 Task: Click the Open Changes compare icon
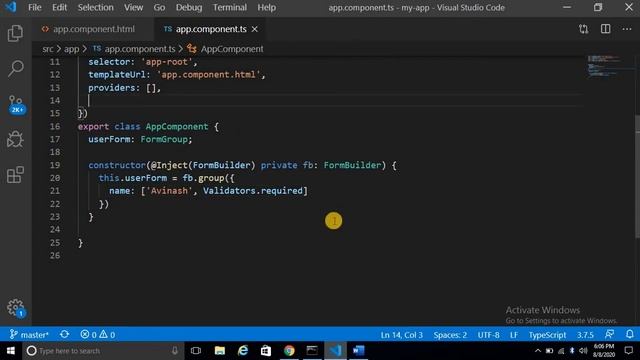[584, 29]
